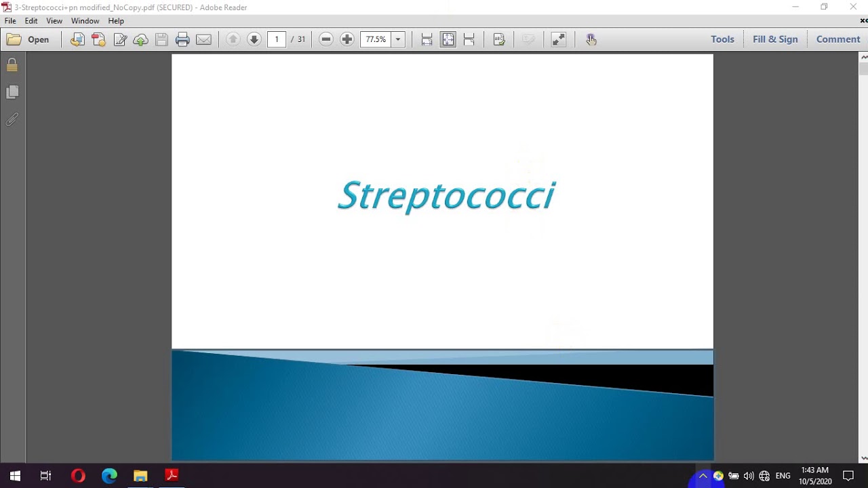This screenshot has height=488, width=868.
Task: Open the Windows Start menu
Action: 15,476
